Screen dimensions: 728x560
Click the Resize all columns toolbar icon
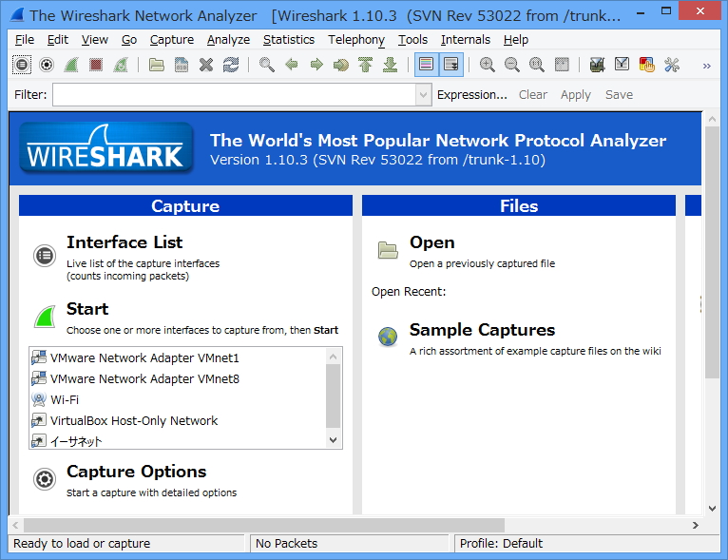pyautogui.click(x=562, y=65)
